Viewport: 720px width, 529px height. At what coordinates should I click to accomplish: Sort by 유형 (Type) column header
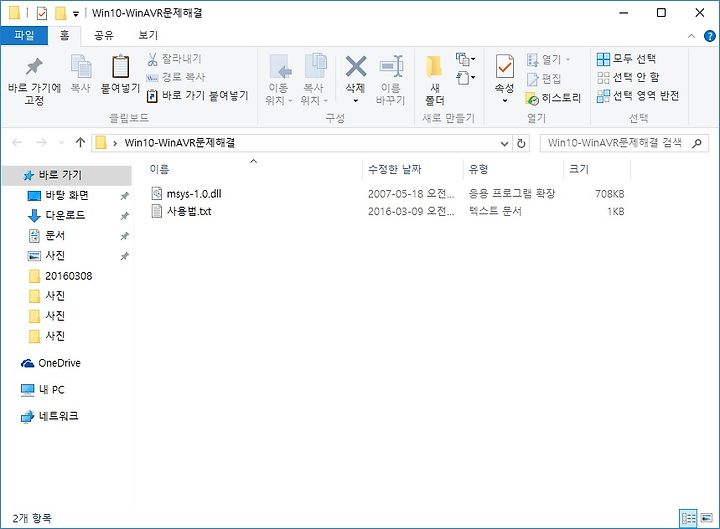tap(478, 169)
